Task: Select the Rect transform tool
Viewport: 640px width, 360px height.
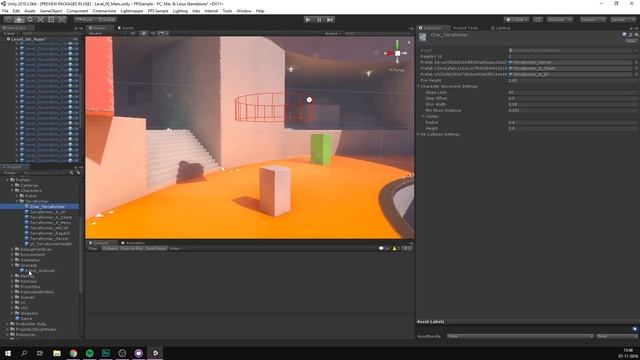Action: [51, 20]
